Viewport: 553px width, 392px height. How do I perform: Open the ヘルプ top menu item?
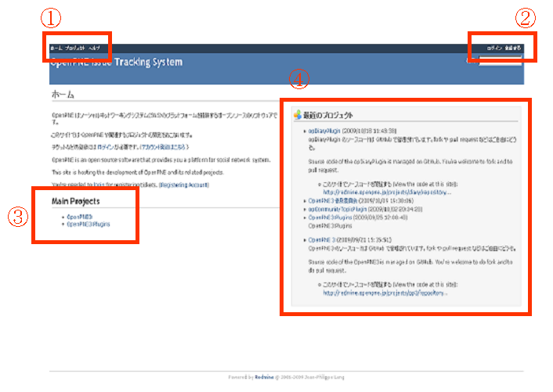(94, 48)
